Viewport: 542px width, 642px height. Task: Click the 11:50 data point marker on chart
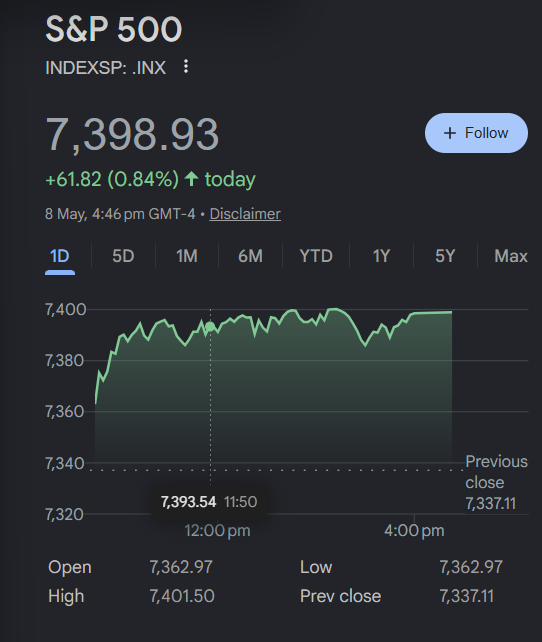click(x=210, y=327)
